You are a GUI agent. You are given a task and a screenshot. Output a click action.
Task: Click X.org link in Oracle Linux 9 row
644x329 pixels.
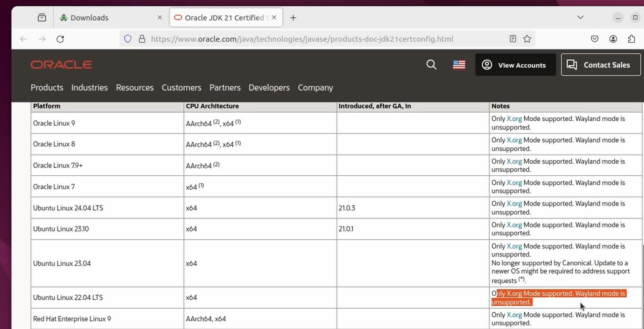tap(514, 119)
